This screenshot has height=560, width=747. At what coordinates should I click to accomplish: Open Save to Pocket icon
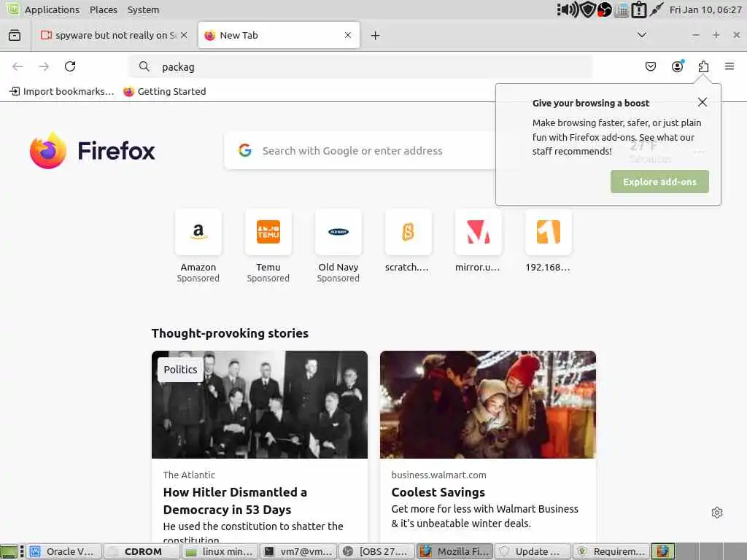tap(650, 66)
